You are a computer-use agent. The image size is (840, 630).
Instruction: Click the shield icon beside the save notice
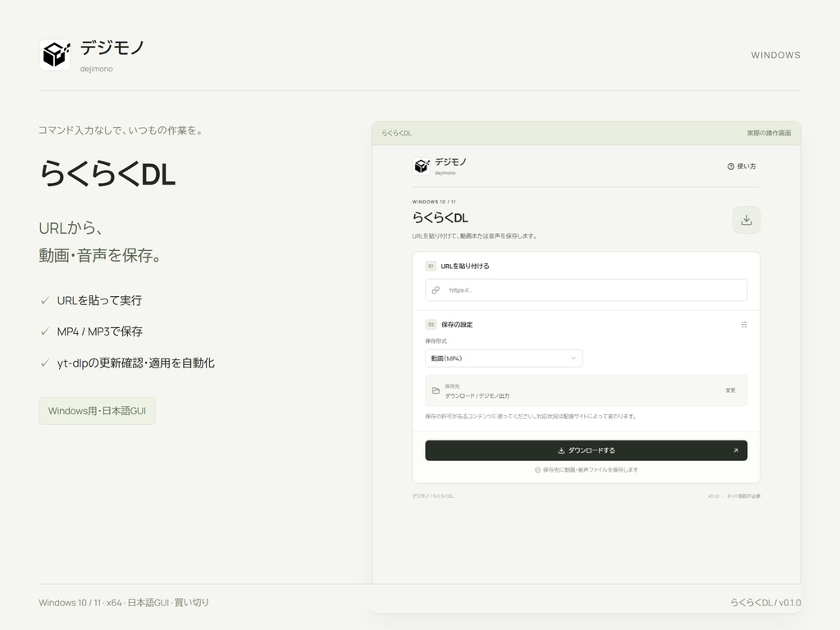[537, 470]
